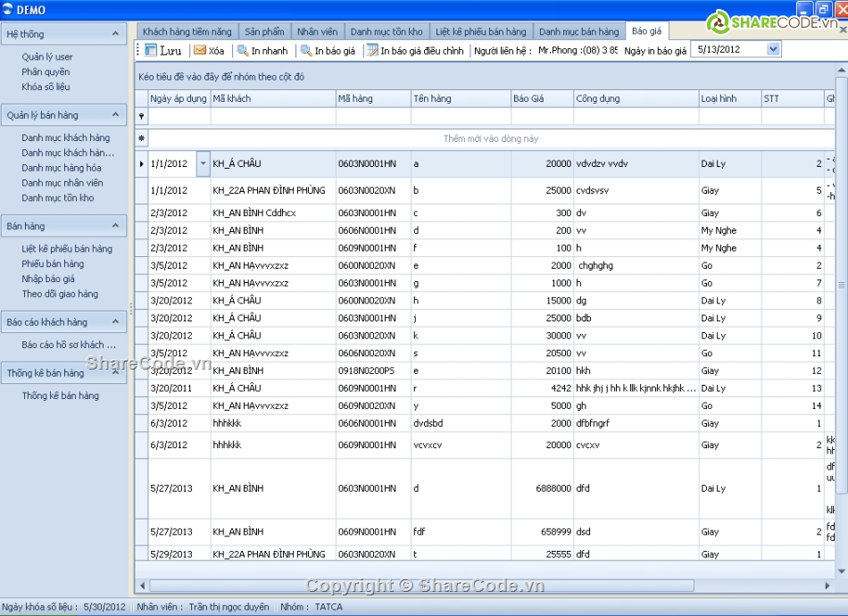This screenshot has width=848, height=616.
Task: Open Phân quyền in sidebar
Action: pyautogui.click(x=46, y=71)
